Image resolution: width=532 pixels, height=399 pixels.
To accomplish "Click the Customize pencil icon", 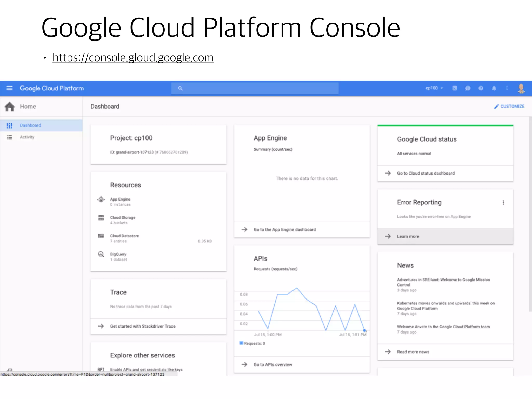I will pyautogui.click(x=496, y=106).
